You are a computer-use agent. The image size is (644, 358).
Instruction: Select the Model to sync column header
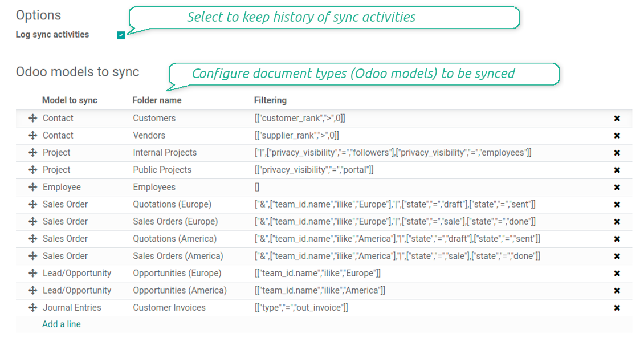point(70,100)
